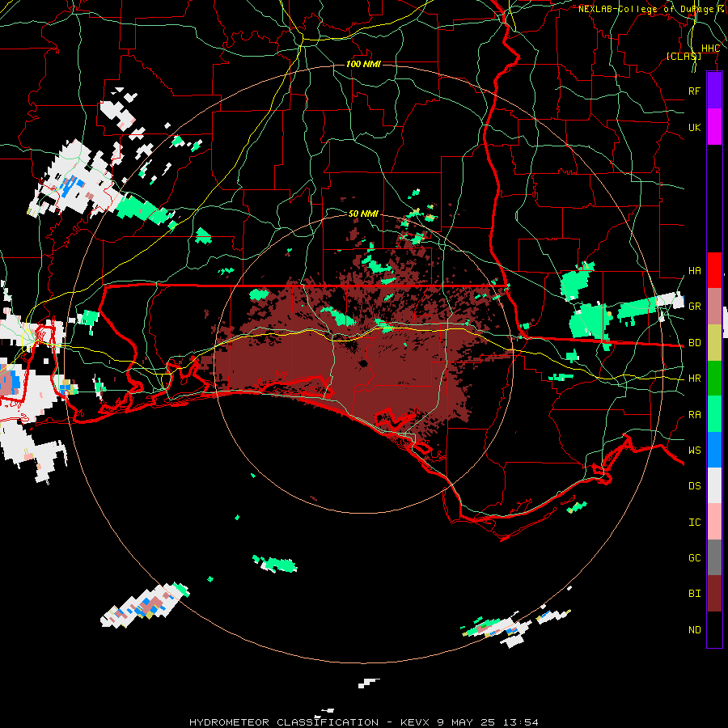Click the GC gray legend swatch
728x728 pixels.
[x=714, y=557]
